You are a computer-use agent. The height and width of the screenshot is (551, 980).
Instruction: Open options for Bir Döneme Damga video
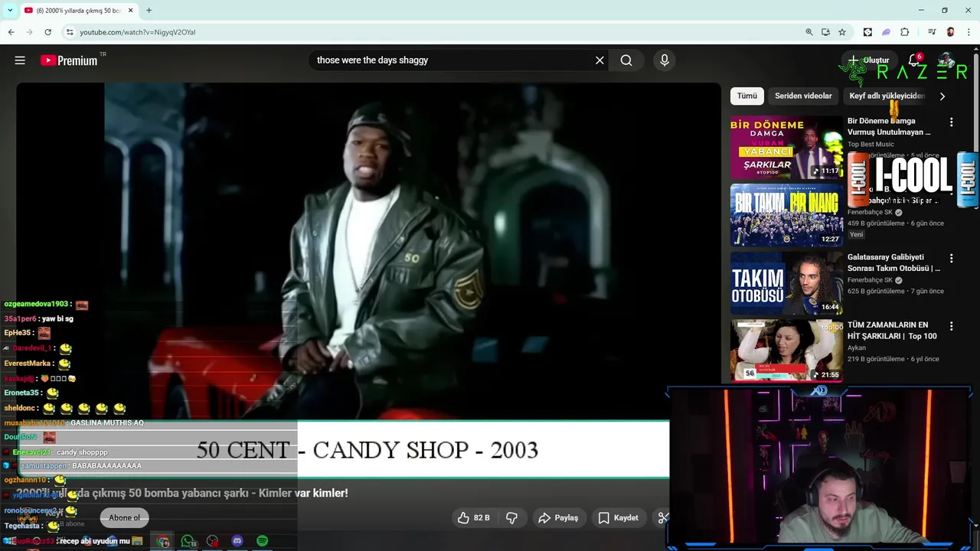pos(951,122)
